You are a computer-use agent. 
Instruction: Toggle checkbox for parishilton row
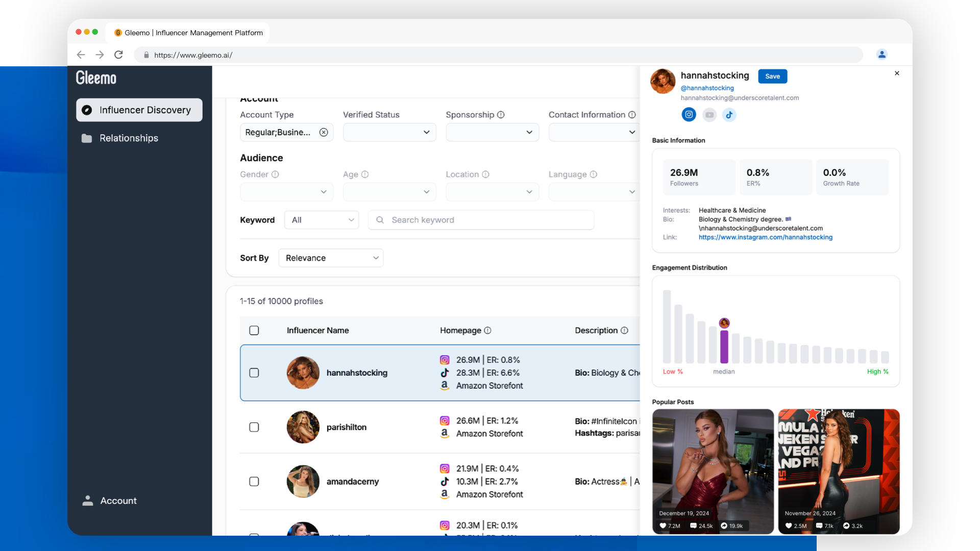(254, 427)
